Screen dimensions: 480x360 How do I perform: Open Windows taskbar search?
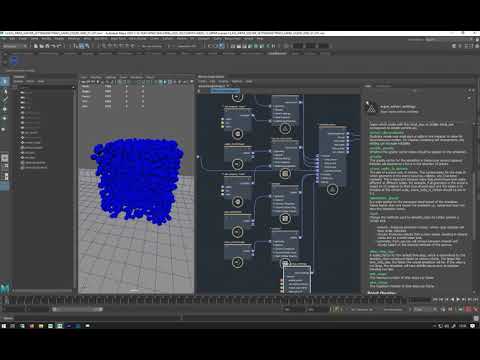[13, 326]
